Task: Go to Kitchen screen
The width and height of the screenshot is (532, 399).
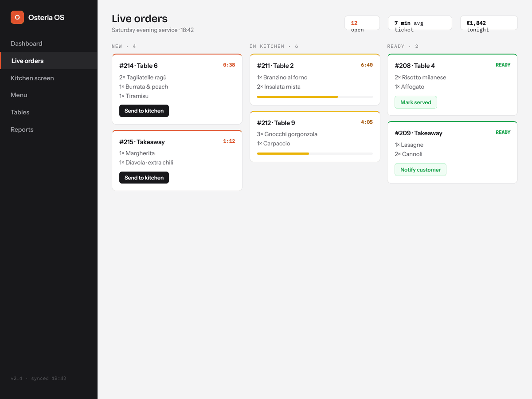Action: click(49, 78)
